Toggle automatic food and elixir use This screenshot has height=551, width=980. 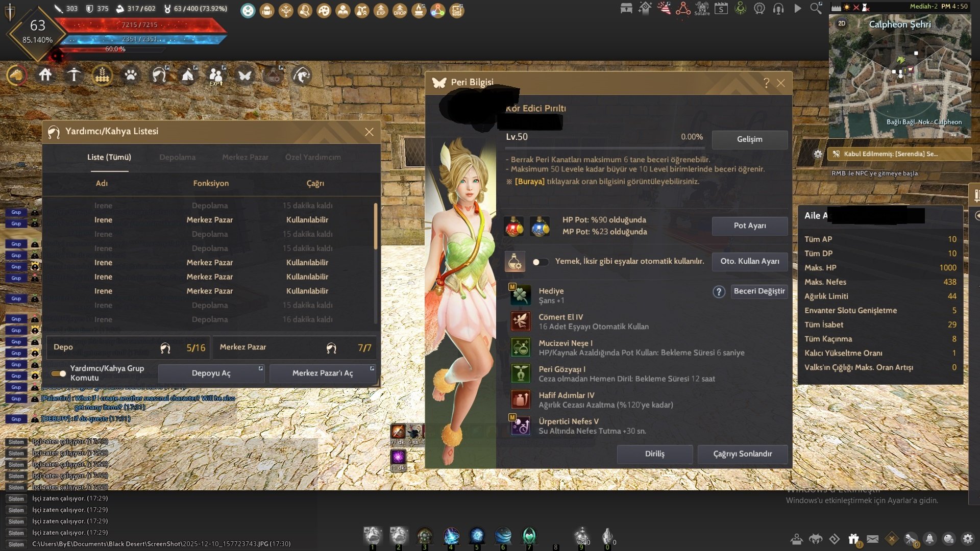[540, 262]
